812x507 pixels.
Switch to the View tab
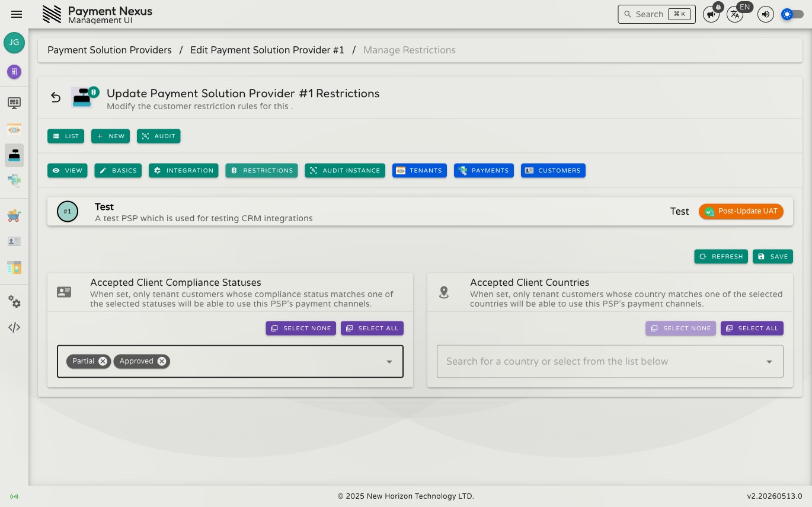click(68, 170)
